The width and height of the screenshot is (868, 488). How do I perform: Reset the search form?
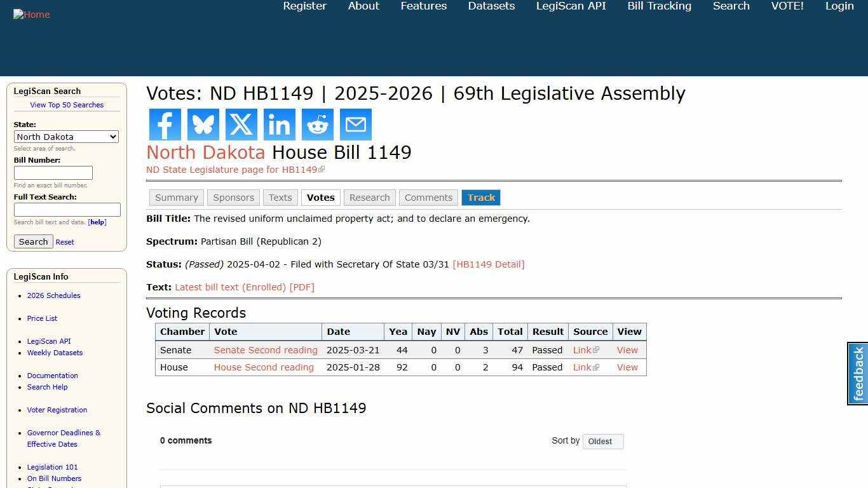click(x=64, y=241)
